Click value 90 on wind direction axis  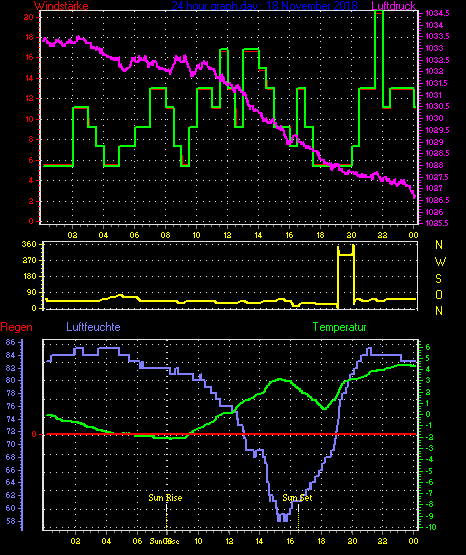point(31,292)
